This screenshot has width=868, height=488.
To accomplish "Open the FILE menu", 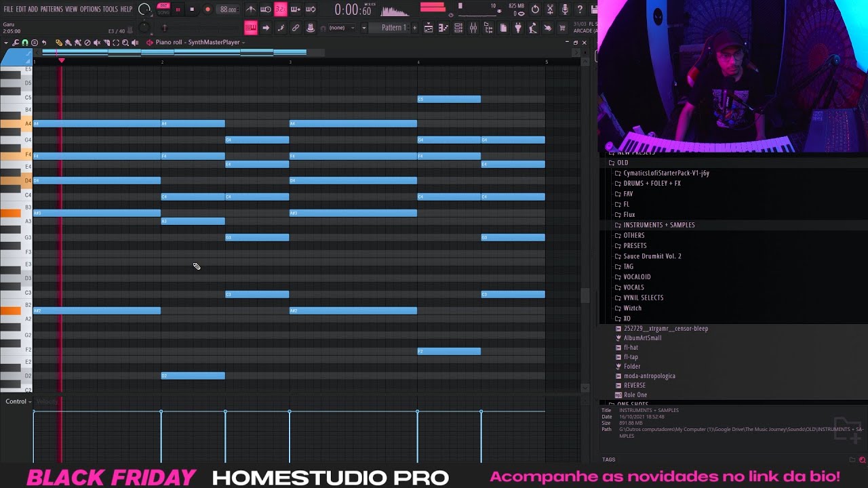I will tap(8, 9).
